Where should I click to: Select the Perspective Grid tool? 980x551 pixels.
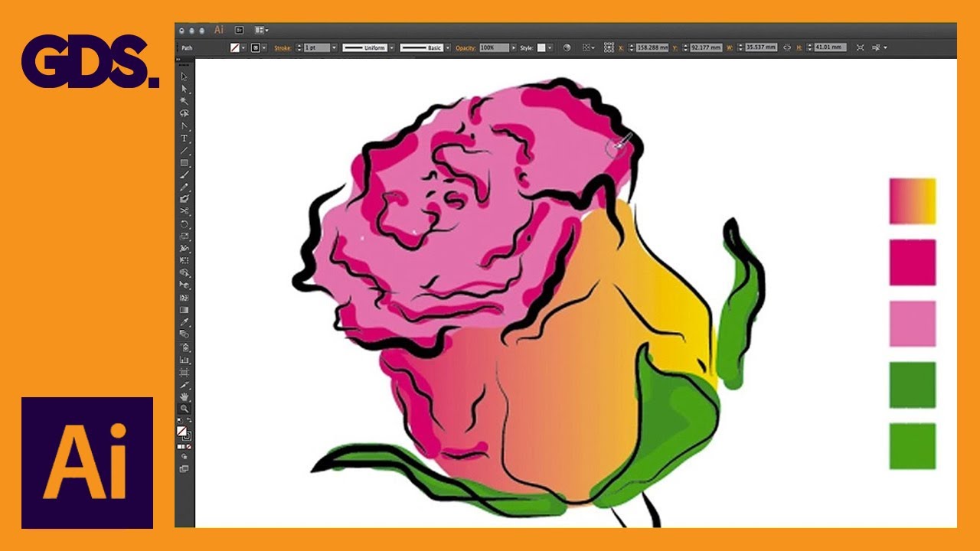pos(185,285)
